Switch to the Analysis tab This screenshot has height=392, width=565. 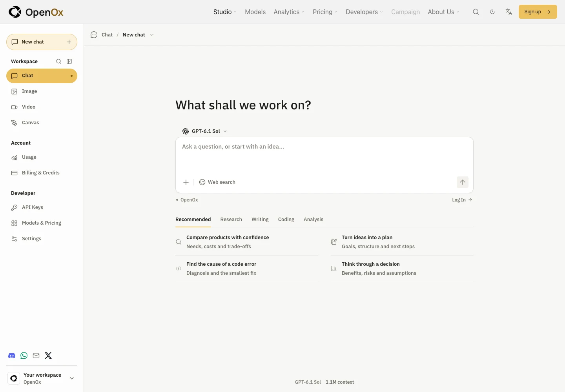tap(313, 220)
